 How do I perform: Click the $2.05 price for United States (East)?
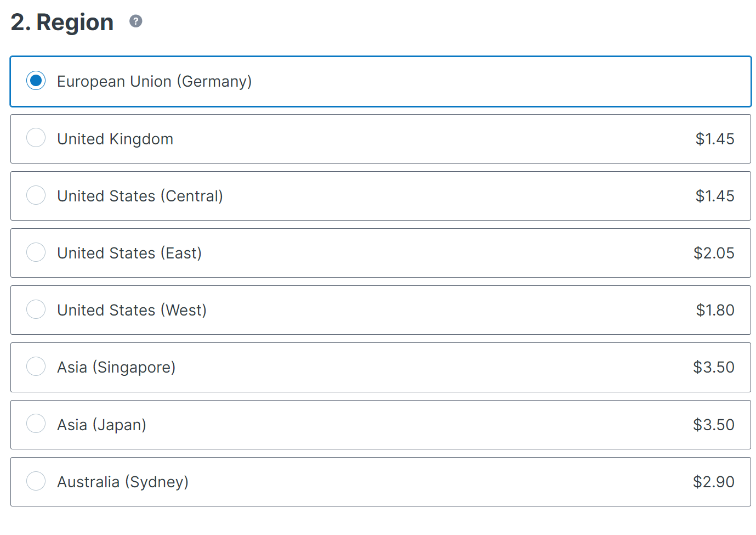pos(714,253)
